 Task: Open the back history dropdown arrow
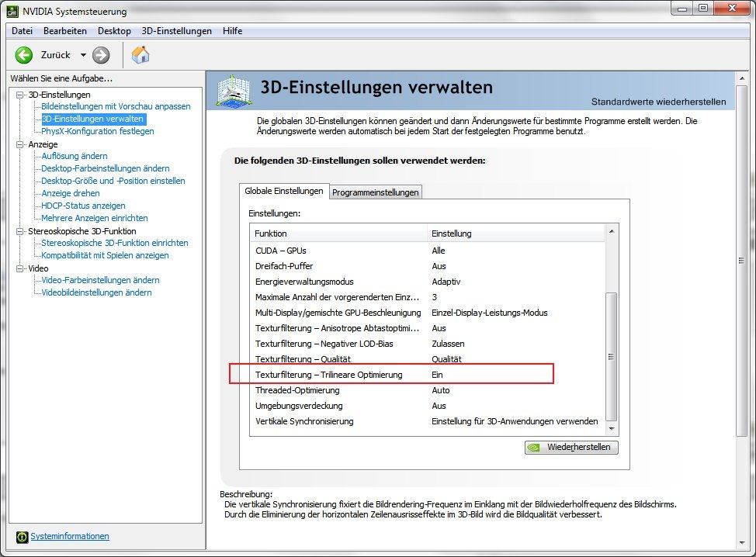[83, 55]
